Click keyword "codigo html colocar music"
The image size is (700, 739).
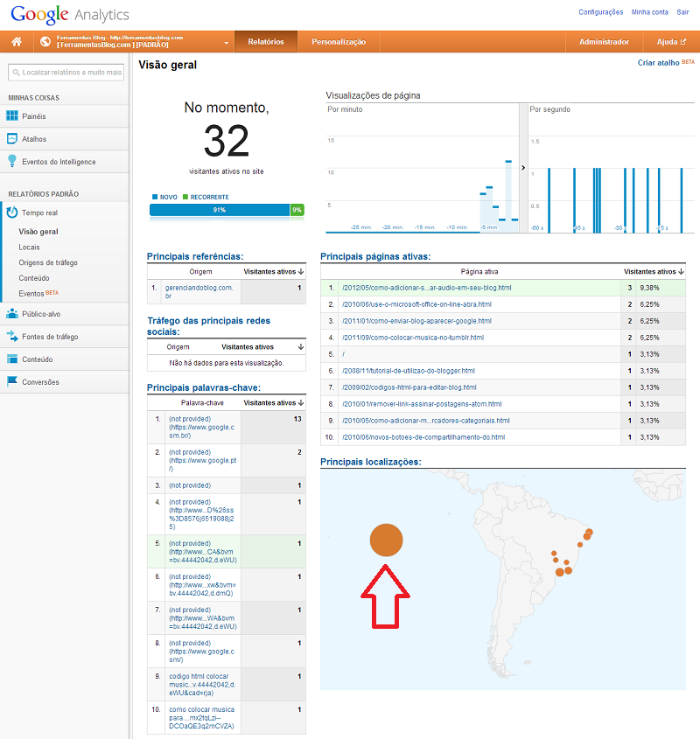click(202, 684)
